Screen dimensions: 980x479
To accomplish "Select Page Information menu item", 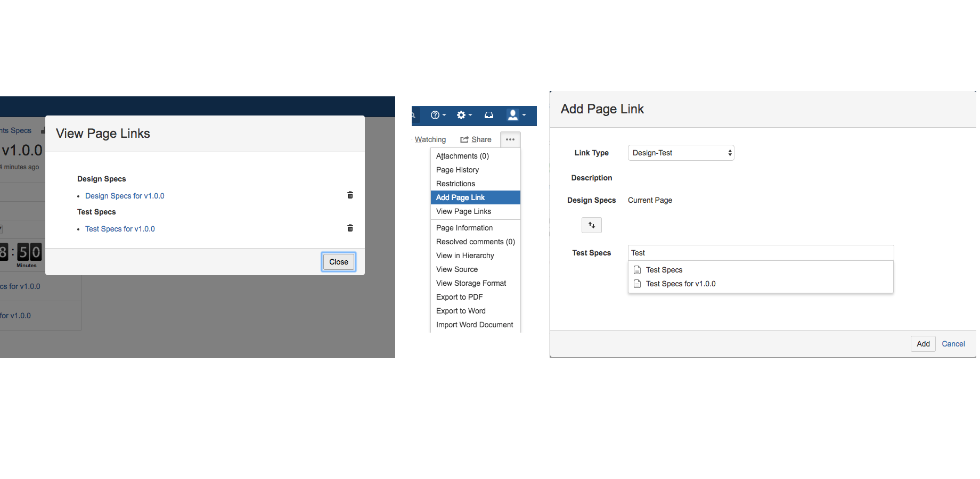I will (475, 228).
